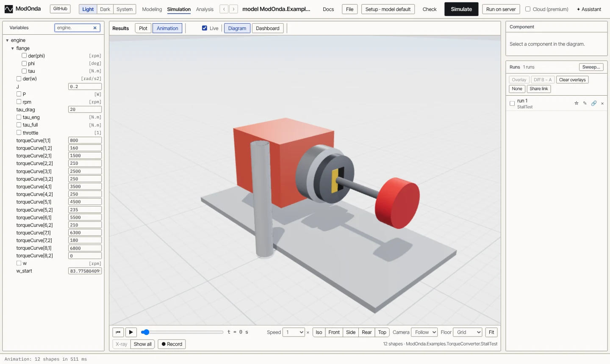
Task: Tick the throttle variable checkbox
Action: tap(19, 132)
